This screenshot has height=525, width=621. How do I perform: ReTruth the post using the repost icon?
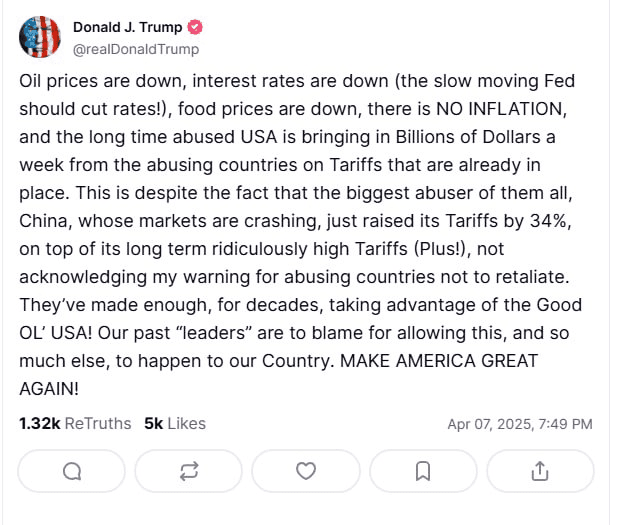[x=189, y=470]
